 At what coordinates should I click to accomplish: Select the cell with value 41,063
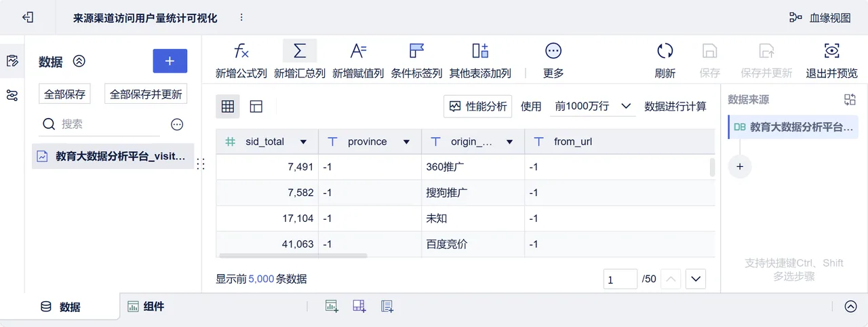(x=267, y=244)
